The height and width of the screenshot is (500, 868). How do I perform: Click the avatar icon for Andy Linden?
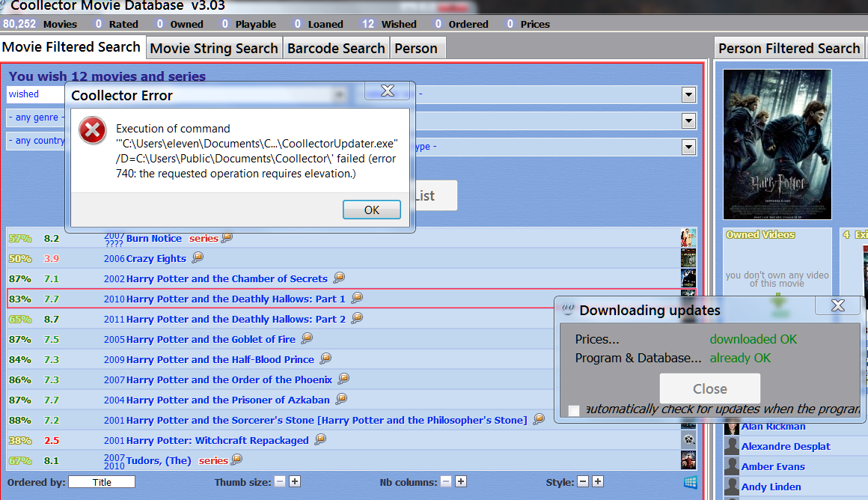coord(732,487)
